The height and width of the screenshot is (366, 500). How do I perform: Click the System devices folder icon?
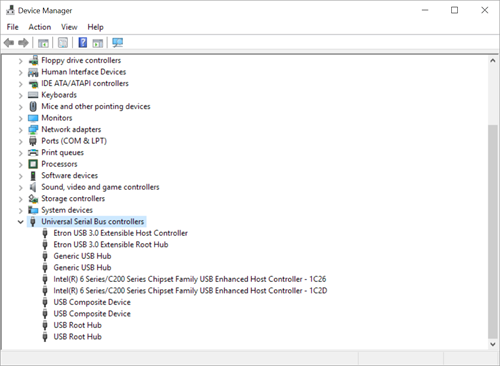pyautogui.click(x=33, y=210)
